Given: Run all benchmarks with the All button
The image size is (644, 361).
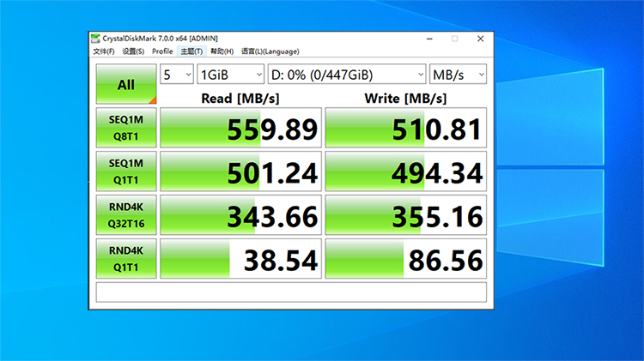Looking at the screenshot, I should click(x=126, y=84).
